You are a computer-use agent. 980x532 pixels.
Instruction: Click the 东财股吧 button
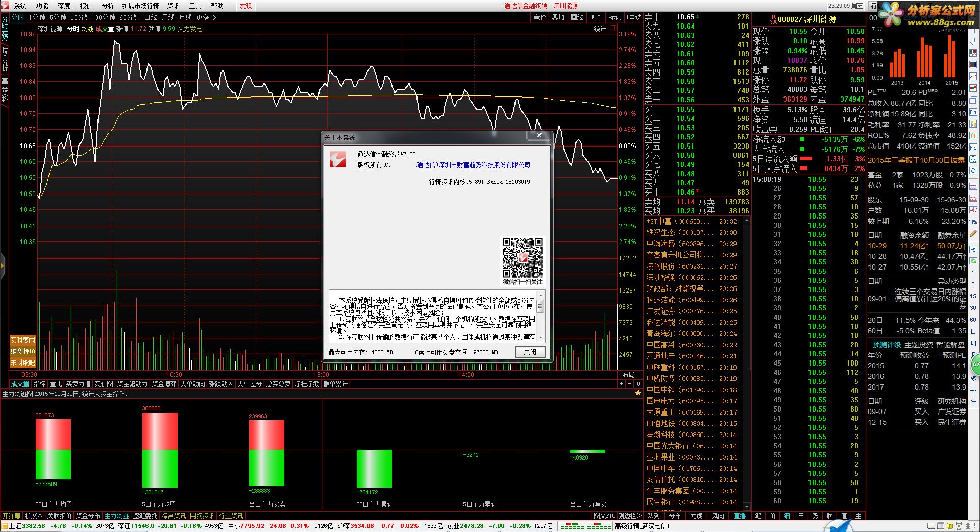coord(23,362)
